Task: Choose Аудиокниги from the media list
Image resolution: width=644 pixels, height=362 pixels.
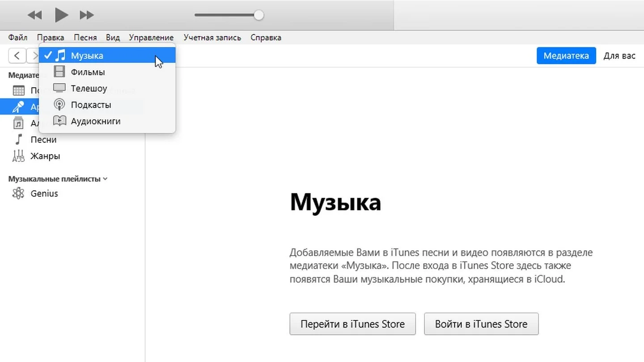Action: click(107, 121)
